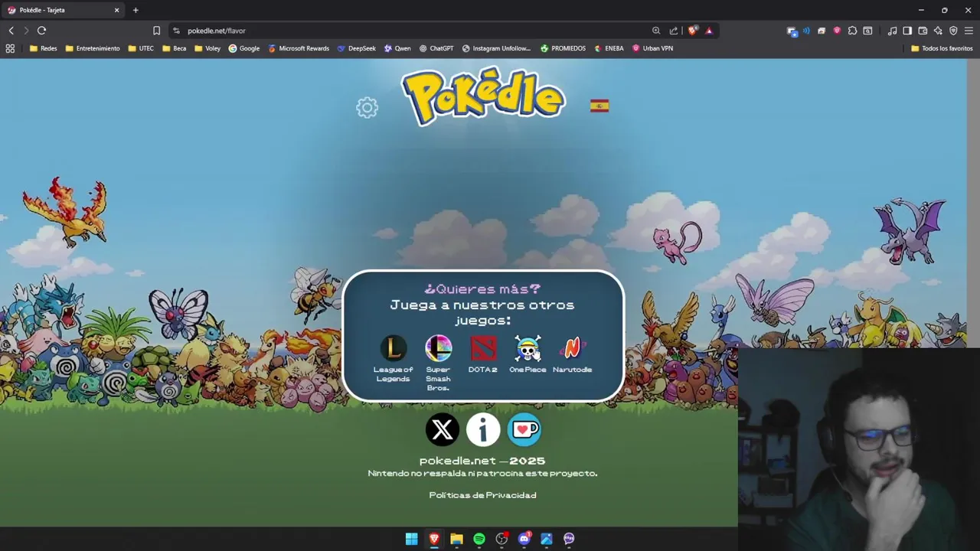Viewport: 980px width, 551px height.
Task: Open the apps grid icon in bookmarks bar
Action: [x=10, y=48]
